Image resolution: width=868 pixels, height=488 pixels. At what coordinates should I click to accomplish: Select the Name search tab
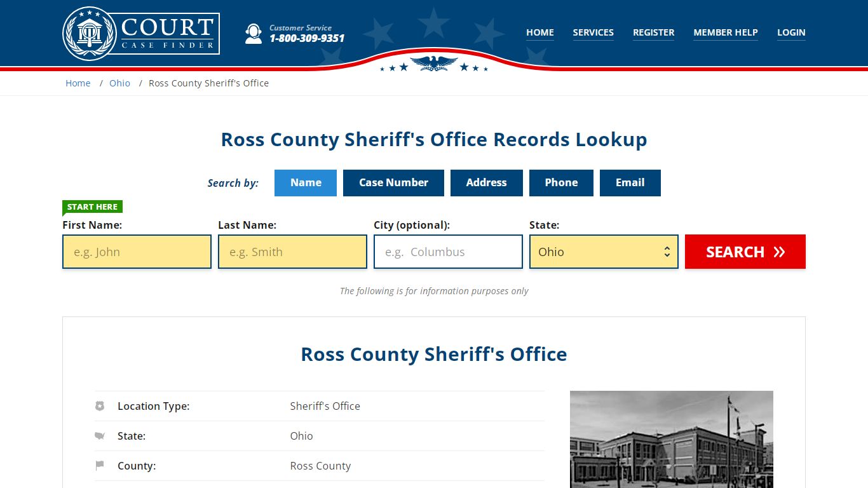[306, 182]
